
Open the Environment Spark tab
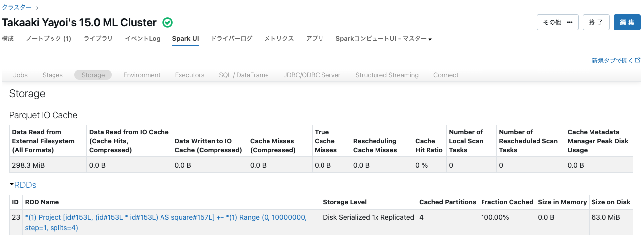142,75
